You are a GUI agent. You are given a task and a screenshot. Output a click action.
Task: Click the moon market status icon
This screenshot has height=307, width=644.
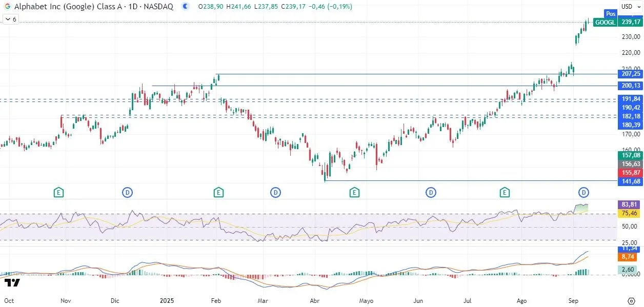pyautogui.click(x=187, y=7)
